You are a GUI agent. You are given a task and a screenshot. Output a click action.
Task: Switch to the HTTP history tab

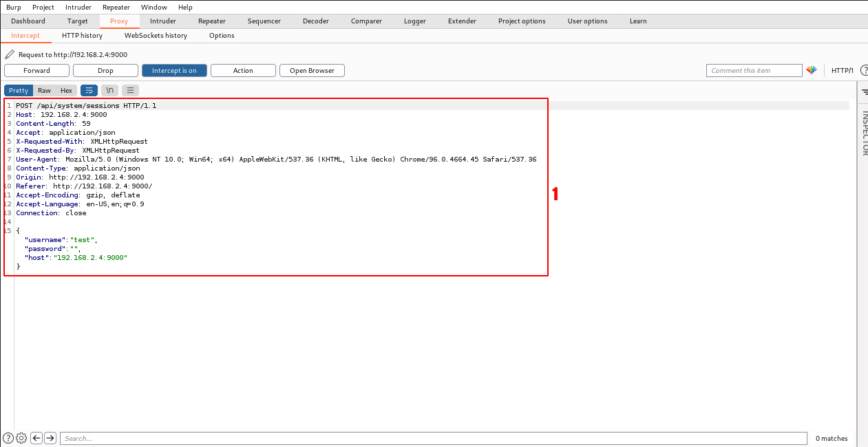[x=82, y=35]
